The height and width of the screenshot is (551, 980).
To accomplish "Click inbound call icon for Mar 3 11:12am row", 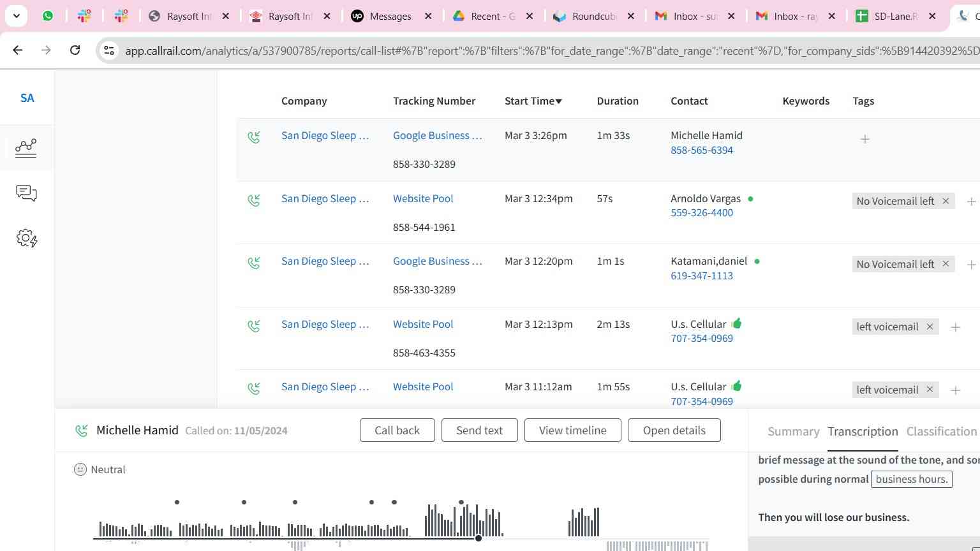I will coord(254,388).
